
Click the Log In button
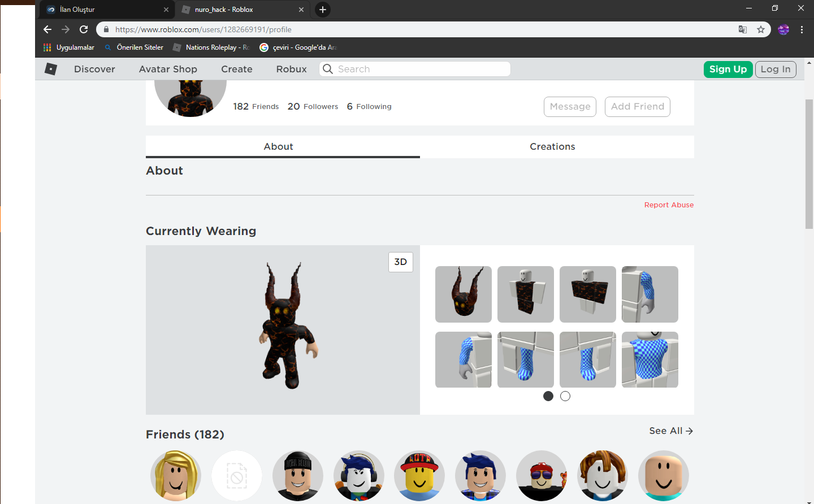pos(776,69)
